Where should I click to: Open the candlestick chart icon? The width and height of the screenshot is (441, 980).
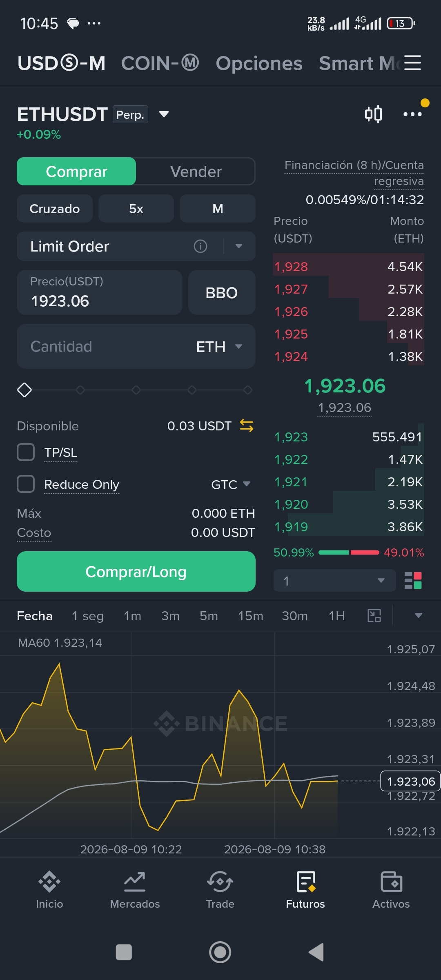pyautogui.click(x=373, y=114)
